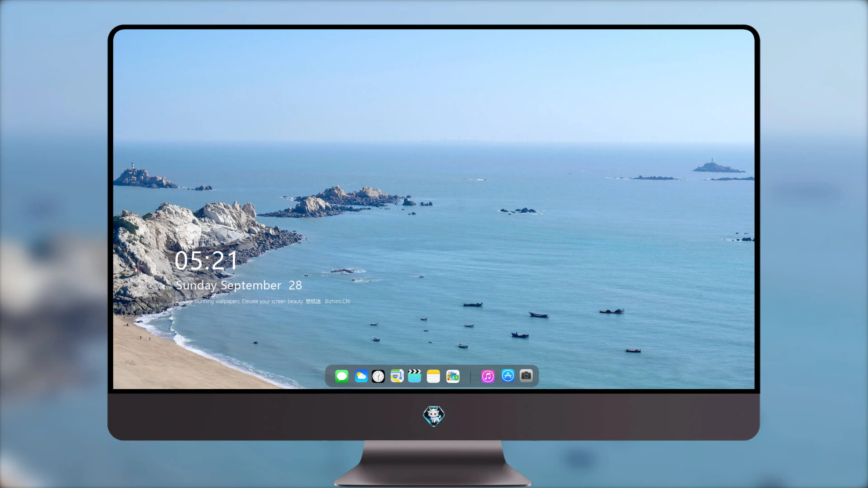Open the Weather app in the dock
Screen dimensions: 868x488
pos(361,376)
